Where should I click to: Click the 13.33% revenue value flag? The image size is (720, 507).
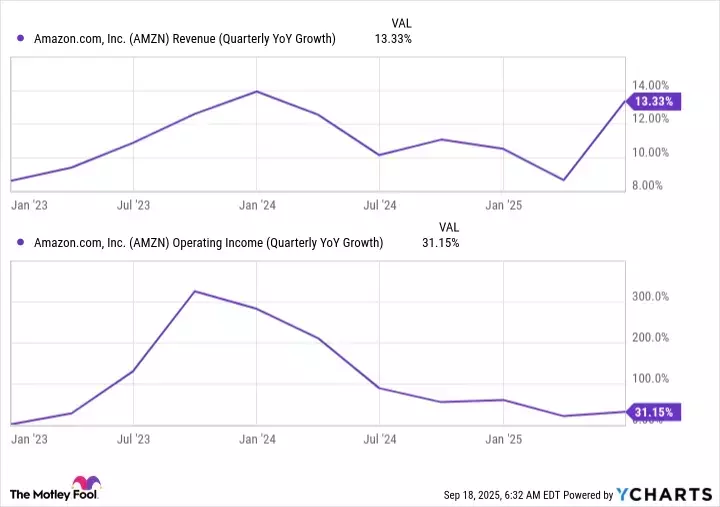(653, 101)
